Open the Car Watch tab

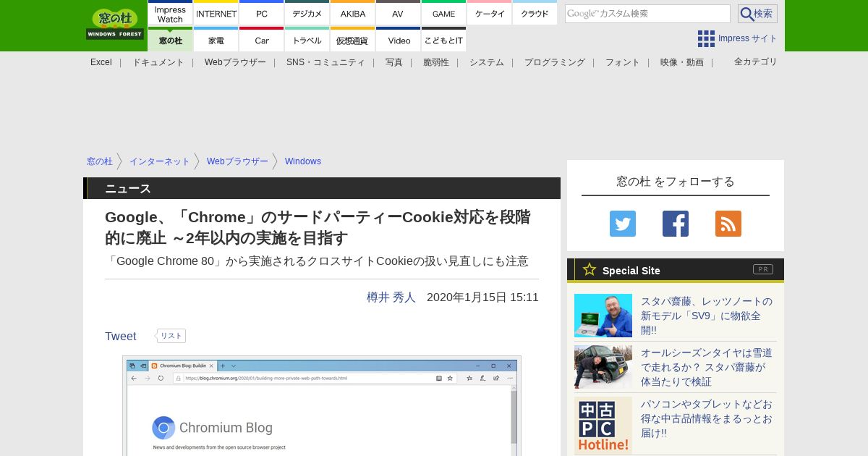tap(262, 39)
